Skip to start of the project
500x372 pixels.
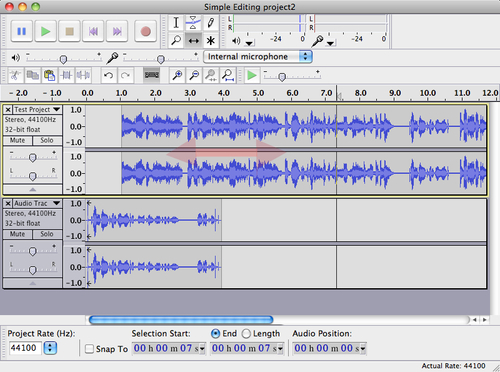93,31
